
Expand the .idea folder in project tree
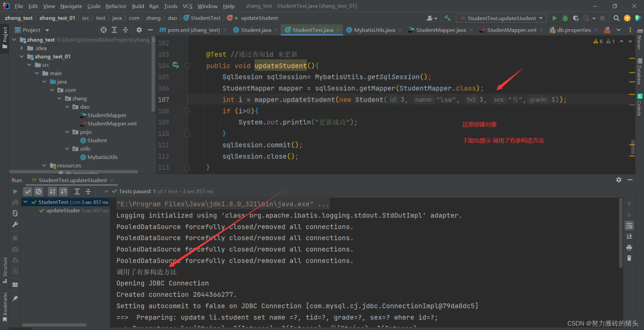point(22,48)
